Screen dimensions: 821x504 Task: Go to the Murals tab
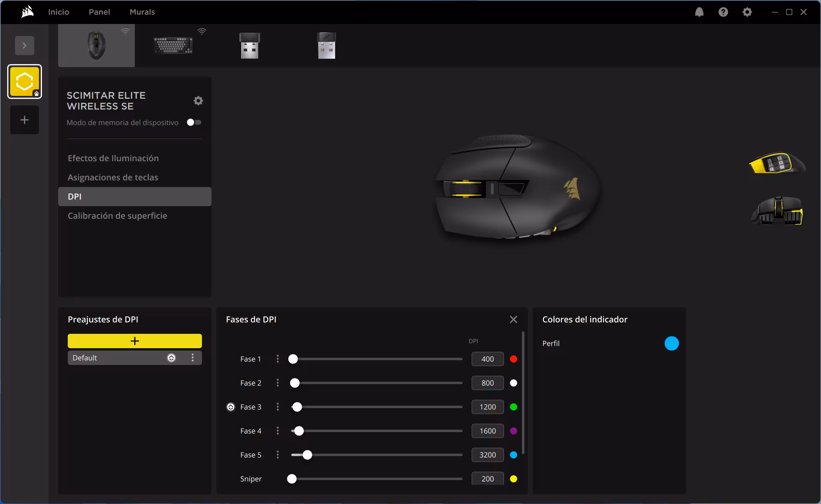pos(142,12)
